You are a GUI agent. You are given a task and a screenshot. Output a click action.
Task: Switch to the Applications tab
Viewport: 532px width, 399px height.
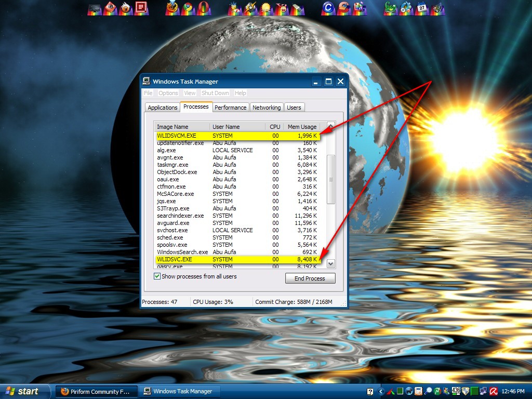click(x=163, y=108)
